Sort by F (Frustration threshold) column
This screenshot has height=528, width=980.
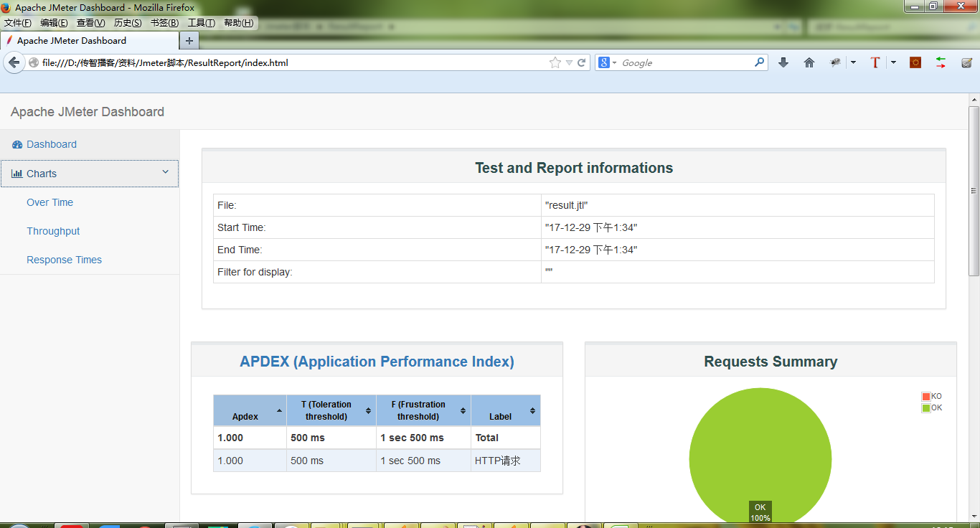(423, 410)
